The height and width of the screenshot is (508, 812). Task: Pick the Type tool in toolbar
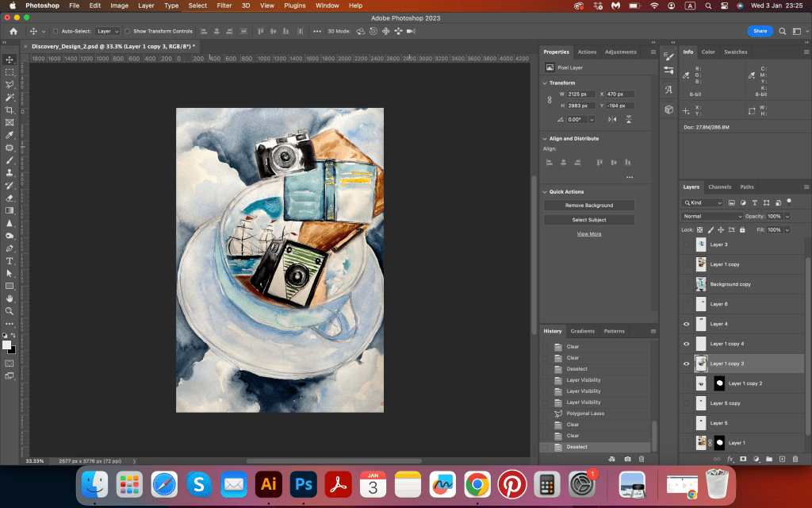[x=10, y=260]
